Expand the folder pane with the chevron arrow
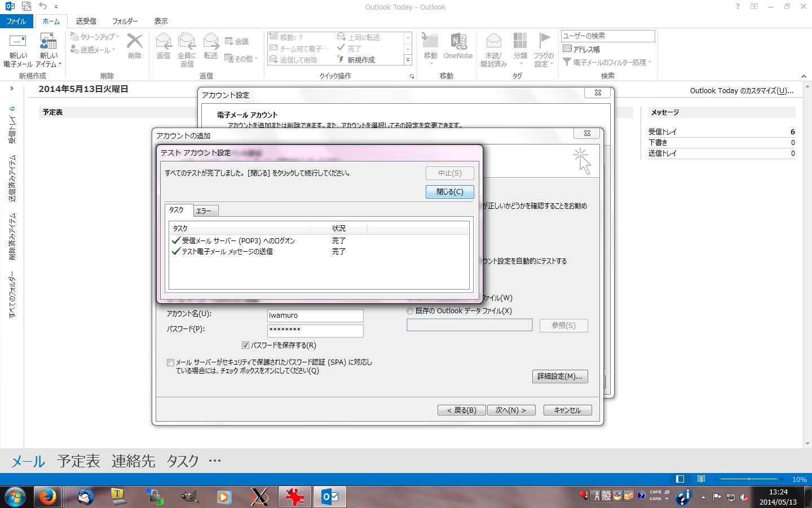The height and width of the screenshot is (508, 812). (11, 89)
